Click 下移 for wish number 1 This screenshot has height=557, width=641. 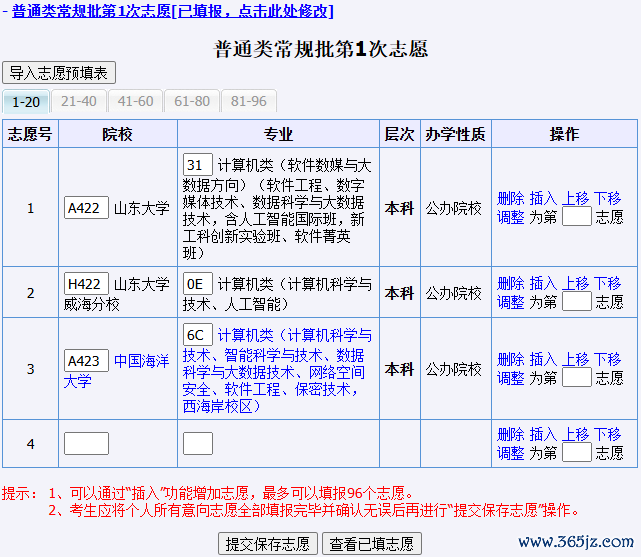(x=607, y=199)
